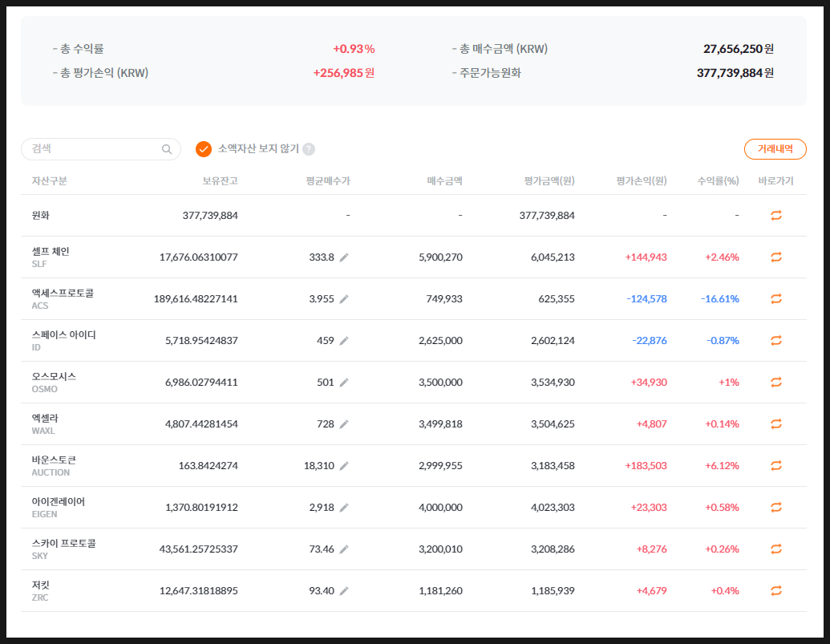The height and width of the screenshot is (644, 830).
Task: Open the trade shortcut for ACS
Action: pos(776,299)
